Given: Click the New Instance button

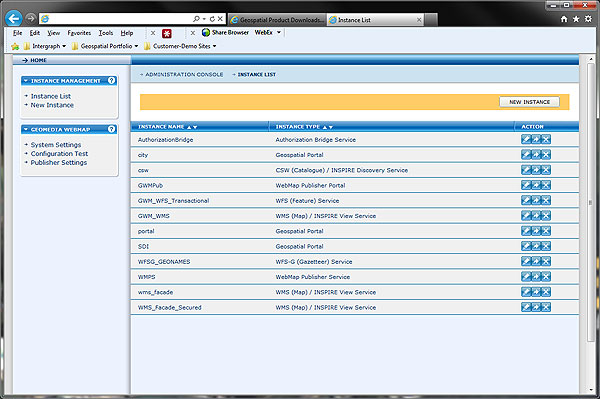Looking at the screenshot, I should (x=529, y=102).
